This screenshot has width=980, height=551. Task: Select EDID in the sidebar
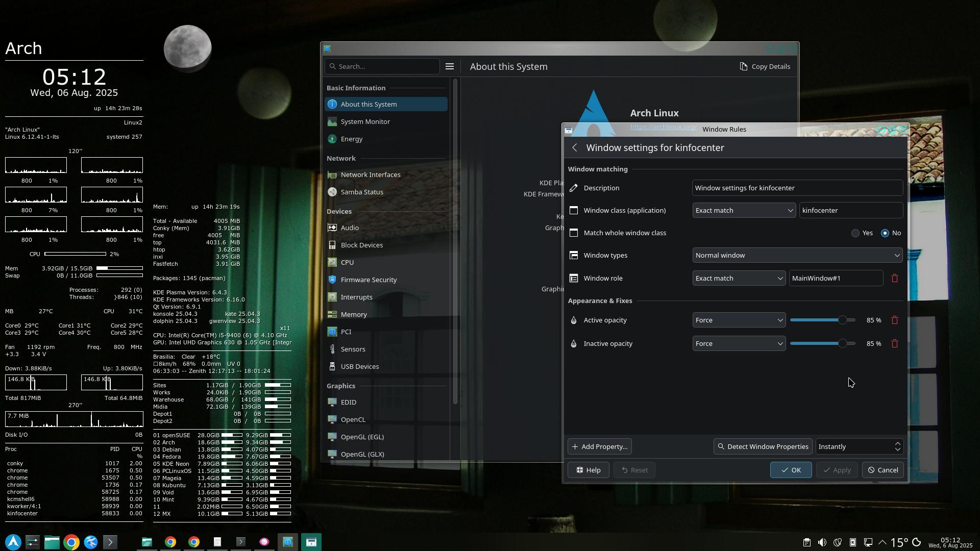click(386, 402)
